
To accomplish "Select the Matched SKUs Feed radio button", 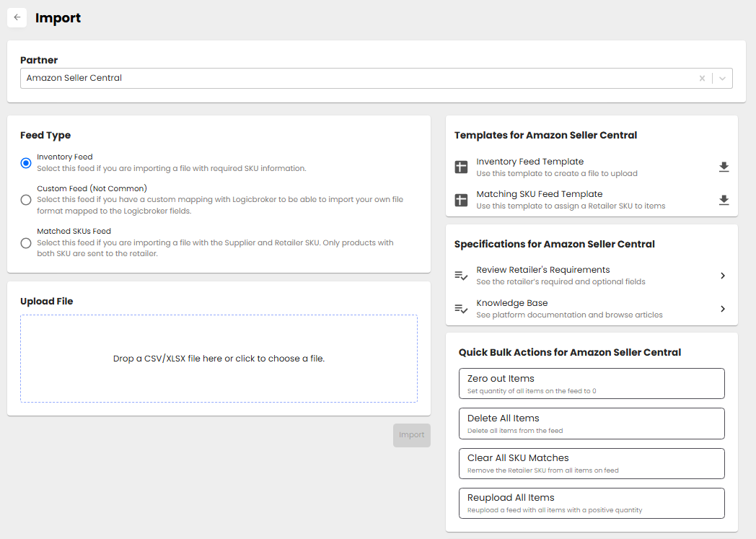I will [26, 243].
